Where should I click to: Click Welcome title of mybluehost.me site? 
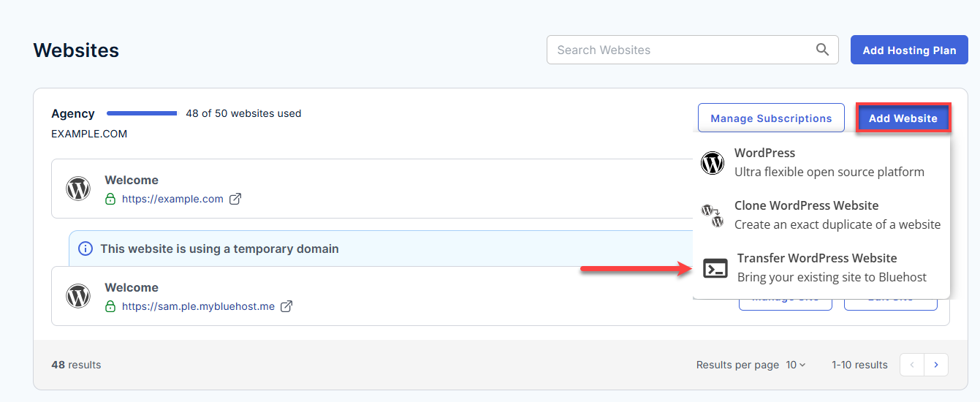pyautogui.click(x=132, y=287)
